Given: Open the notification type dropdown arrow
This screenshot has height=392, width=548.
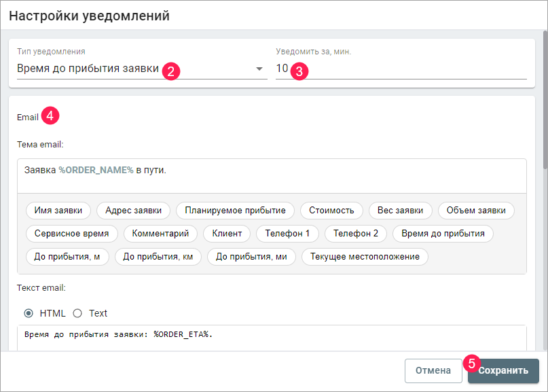Looking at the screenshot, I should pyautogui.click(x=259, y=69).
